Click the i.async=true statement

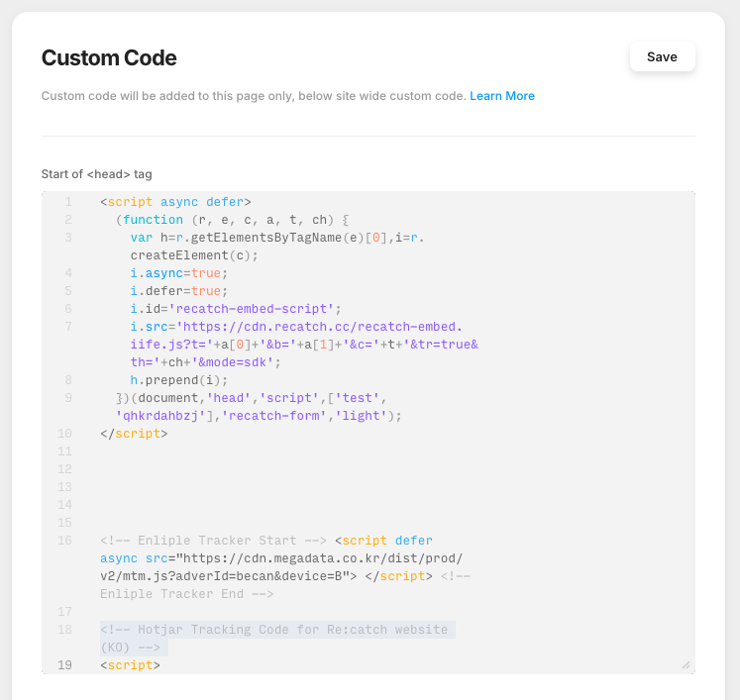[178, 273]
